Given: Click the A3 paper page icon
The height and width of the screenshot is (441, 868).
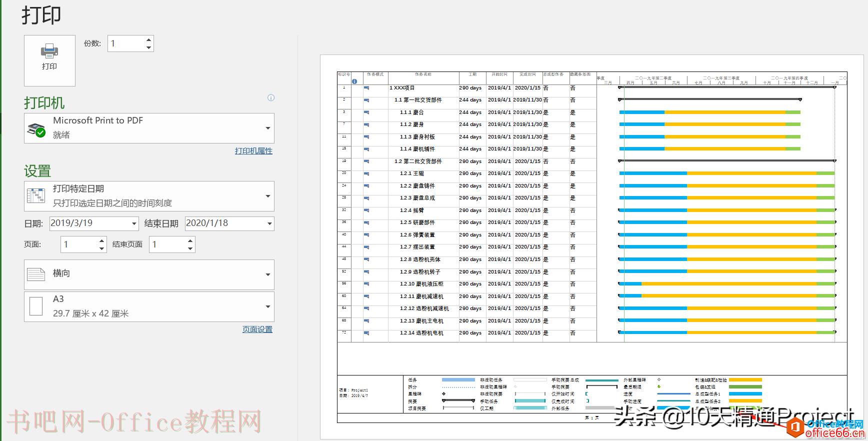Looking at the screenshot, I should pos(36,306).
